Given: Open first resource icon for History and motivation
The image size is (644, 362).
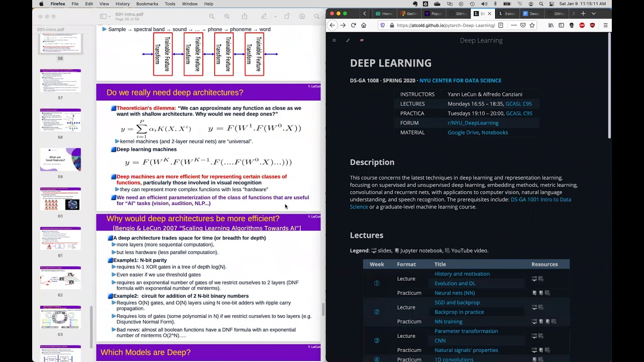Looking at the screenshot, I should [x=534, y=279].
